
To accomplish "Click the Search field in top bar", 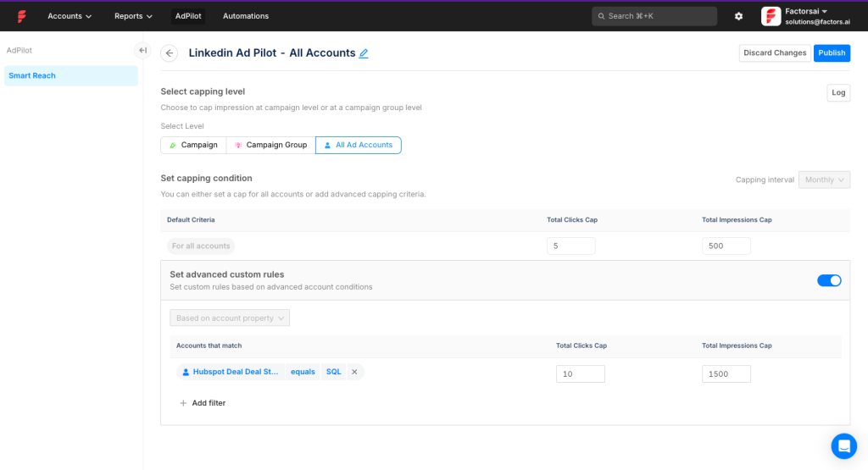I will pyautogui.click(x=654, y=16).
